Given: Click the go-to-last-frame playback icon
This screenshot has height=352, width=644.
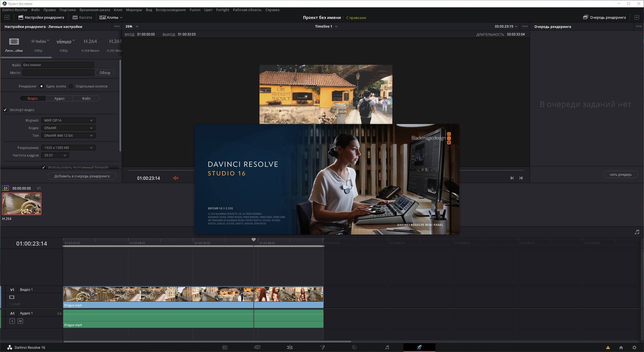Looking at the screenshot, I should point(512,178).
